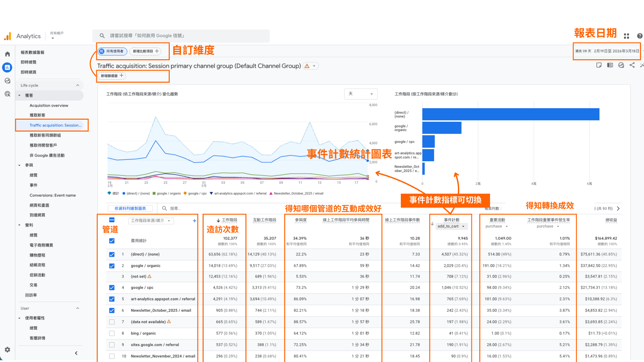Open the Acquisition overview report

coord(49,105)
